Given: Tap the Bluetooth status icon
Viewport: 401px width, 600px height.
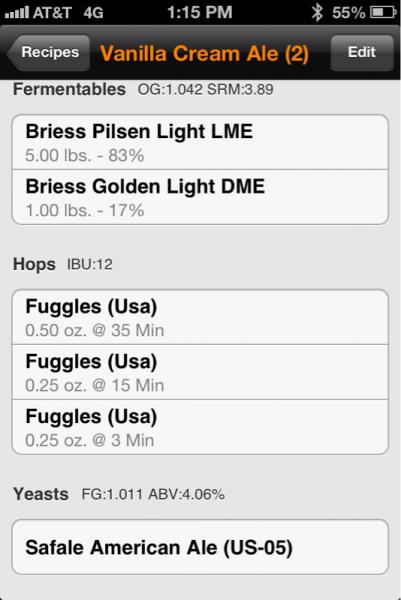Looking at the screenshot, I should 317,13.
